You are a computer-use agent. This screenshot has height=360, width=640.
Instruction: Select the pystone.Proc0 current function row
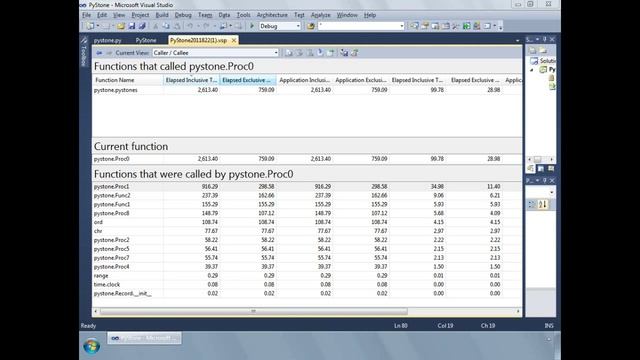coord(307,159)
